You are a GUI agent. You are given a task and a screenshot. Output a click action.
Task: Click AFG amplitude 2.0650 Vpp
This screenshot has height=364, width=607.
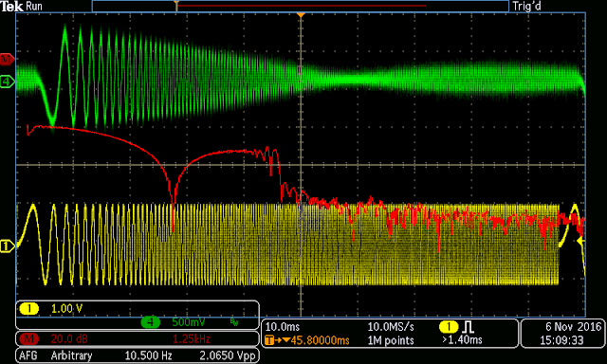pos(228,355)
